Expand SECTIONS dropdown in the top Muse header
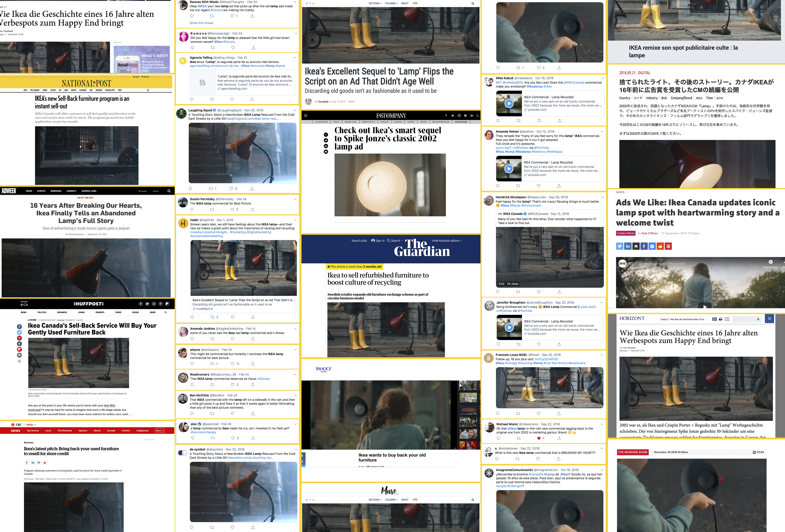This screenshot has width=785, height=532. pos(375,3)
